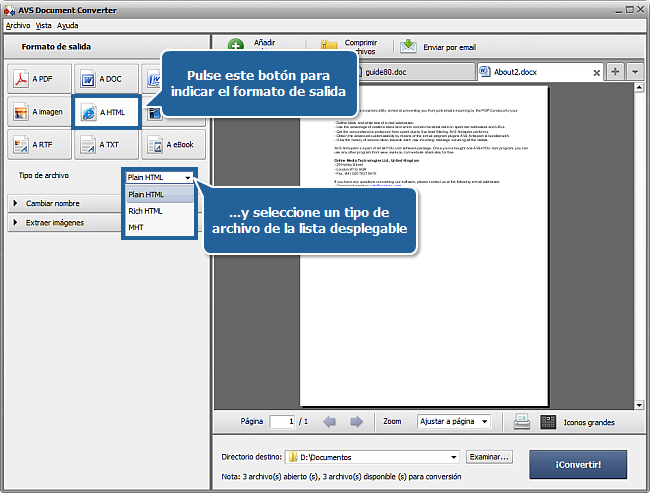Close the About2.docx tab
This screenshot has width=650, height=493.
597,73
